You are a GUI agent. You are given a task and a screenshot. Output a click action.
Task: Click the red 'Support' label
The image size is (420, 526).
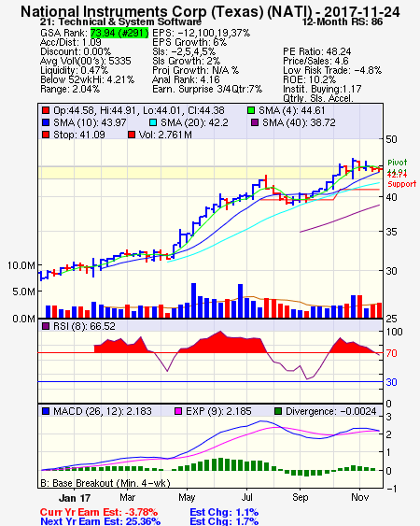[x=402, y=184]
